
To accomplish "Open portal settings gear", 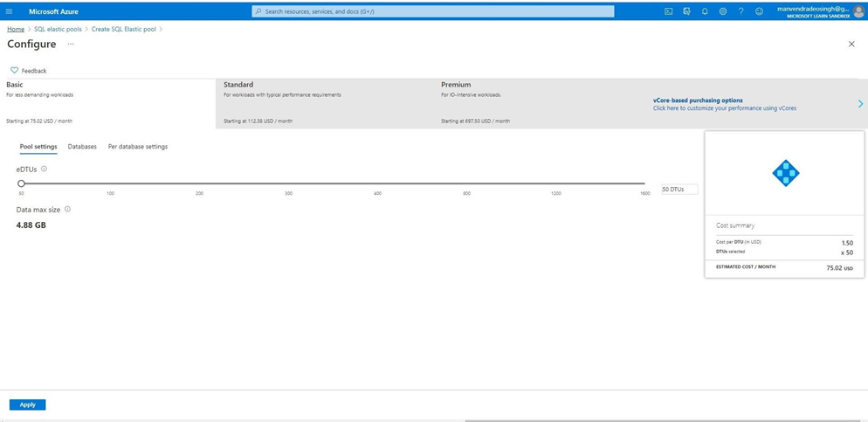I will click(723, 11).
